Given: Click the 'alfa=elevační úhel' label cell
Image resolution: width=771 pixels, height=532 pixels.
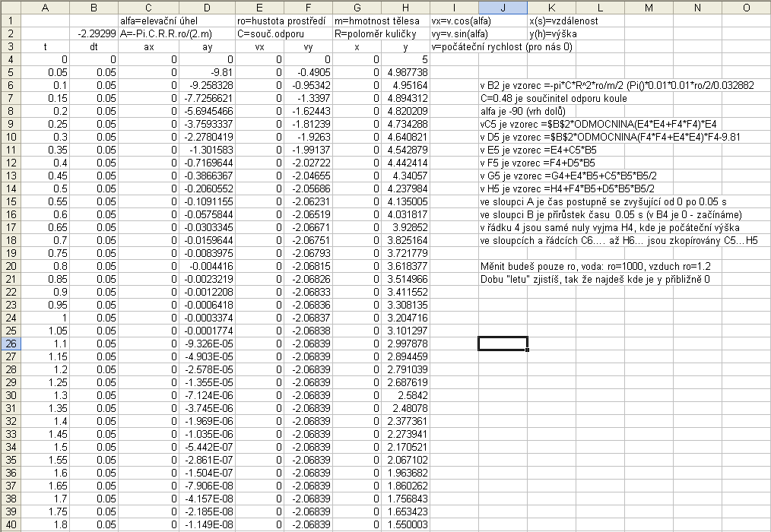Looking at the screenshot, I should point(148,21).
